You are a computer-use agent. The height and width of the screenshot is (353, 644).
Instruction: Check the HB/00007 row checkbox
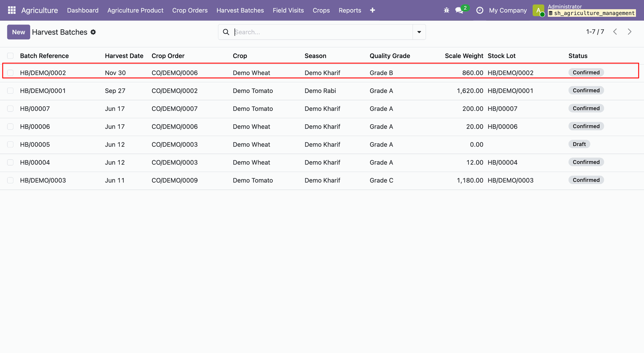coord(10,108)
